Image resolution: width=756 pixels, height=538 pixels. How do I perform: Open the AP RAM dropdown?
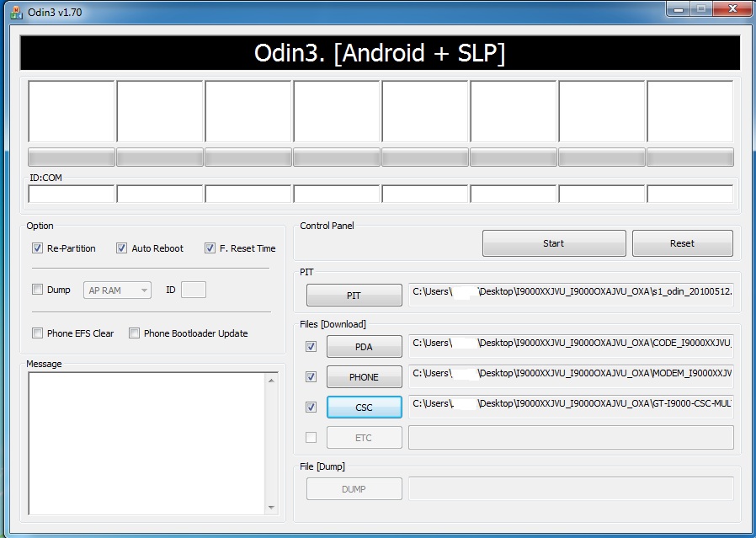click(x=117, y=290)
